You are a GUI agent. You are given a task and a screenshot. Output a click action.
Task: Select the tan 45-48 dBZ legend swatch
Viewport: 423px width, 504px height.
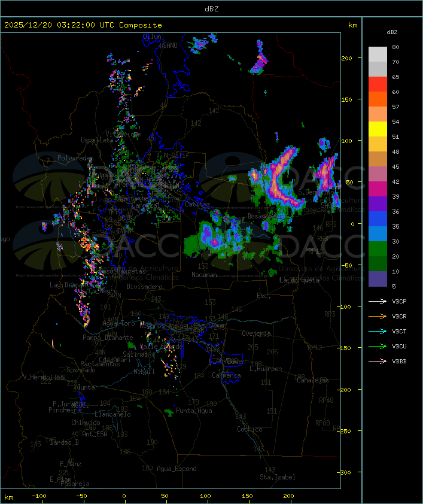click(x=378, y=159)
